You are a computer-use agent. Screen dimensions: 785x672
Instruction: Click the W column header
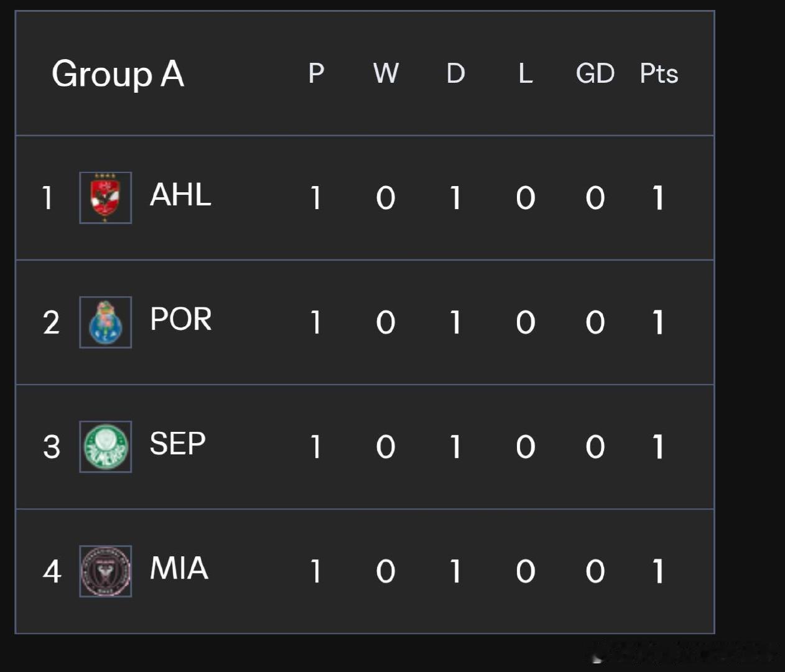tap(386, 73)
